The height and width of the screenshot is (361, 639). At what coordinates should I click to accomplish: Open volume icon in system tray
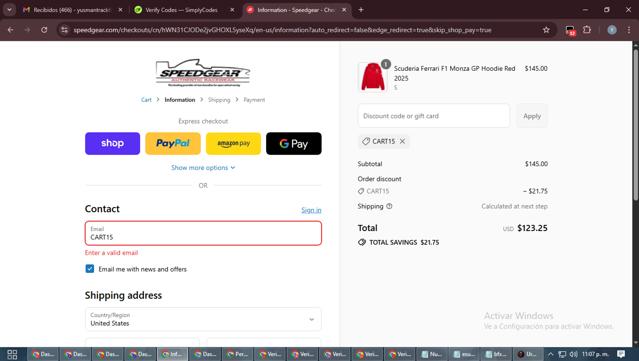tap(573, 354)
